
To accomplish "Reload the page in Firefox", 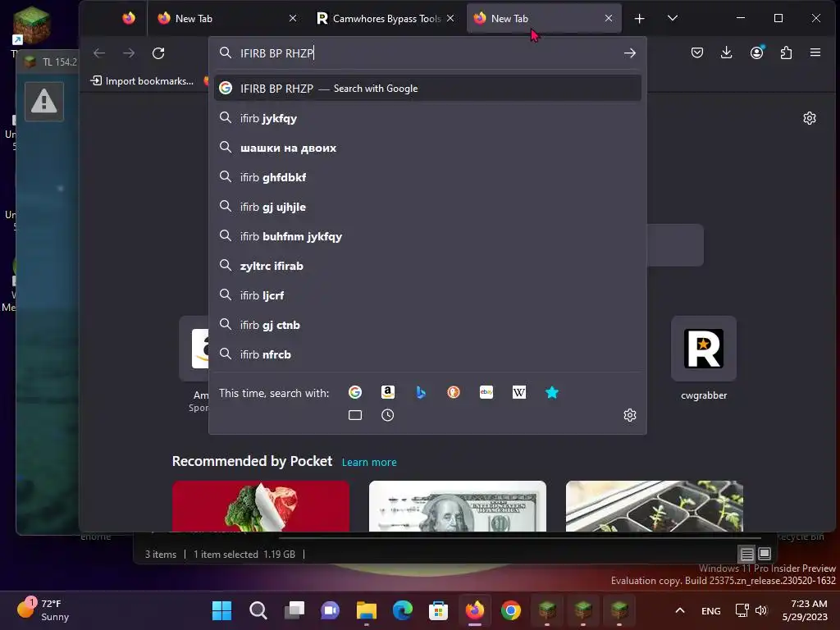I will [x=158, y=53].
